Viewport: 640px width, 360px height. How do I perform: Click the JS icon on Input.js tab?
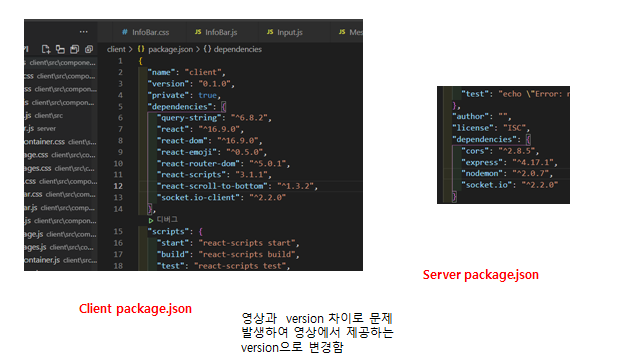coord(270,32)
